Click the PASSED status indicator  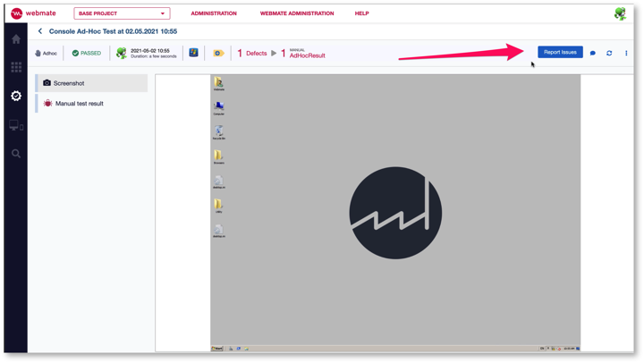(87, 54)
